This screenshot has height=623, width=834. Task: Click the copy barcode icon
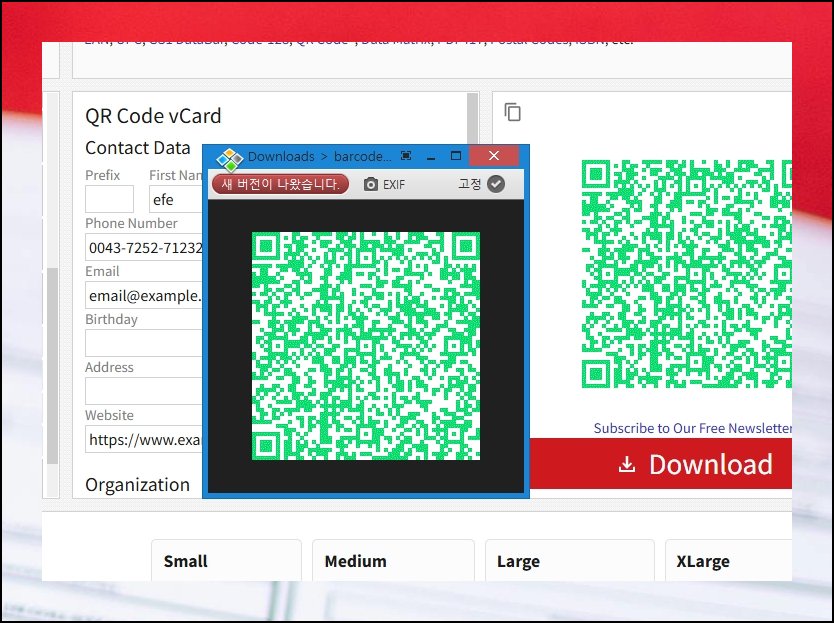tap(512, 112)
